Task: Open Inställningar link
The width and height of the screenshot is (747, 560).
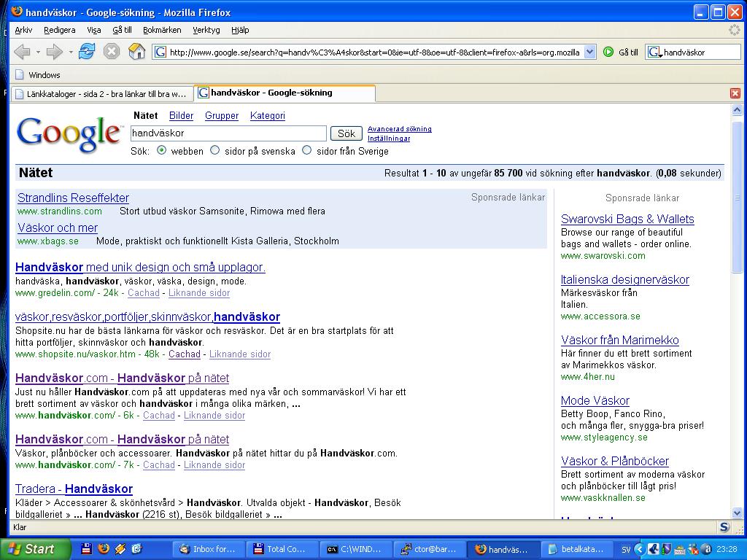Action: pos(389,138)
